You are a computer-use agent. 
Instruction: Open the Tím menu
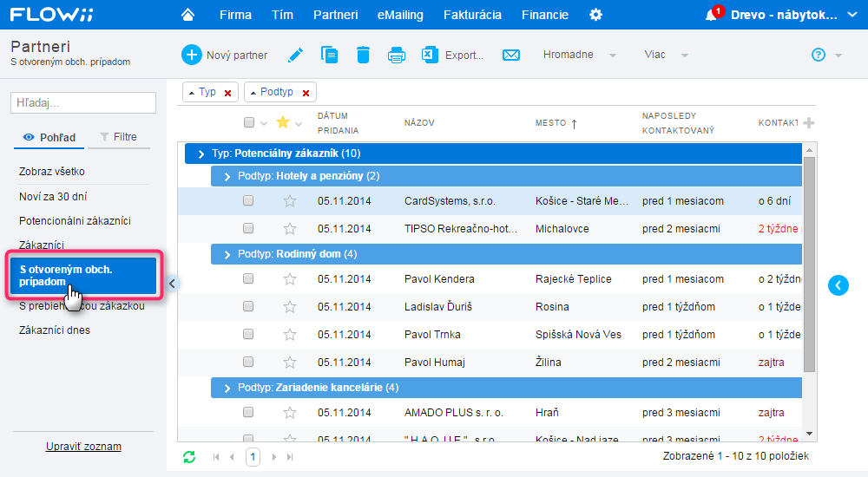point(282,15)
